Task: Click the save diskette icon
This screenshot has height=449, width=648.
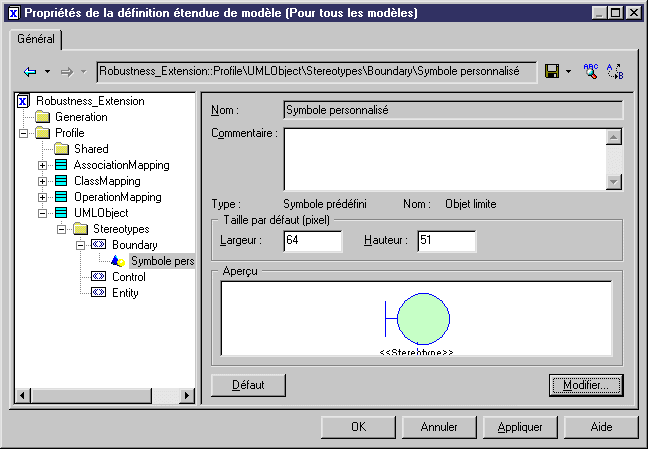Action: click(552, 71)
